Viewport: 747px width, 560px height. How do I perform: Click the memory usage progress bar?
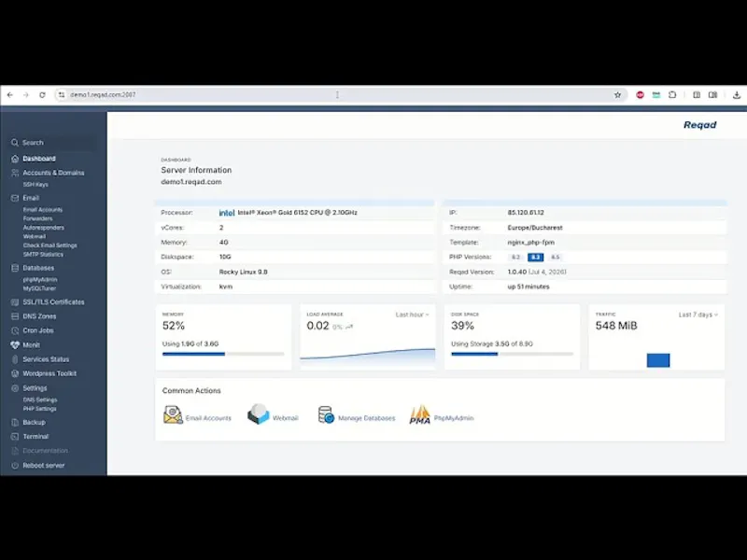(223, 354)
